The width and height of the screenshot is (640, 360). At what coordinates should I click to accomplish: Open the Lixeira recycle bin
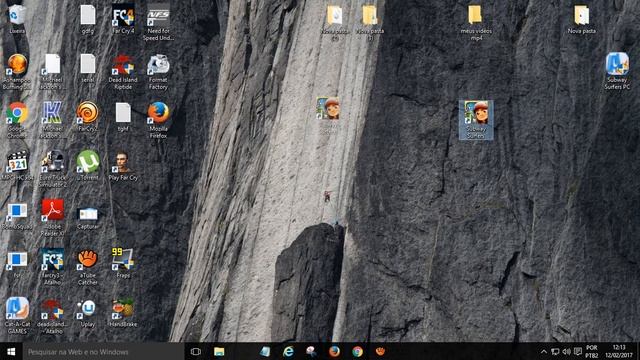[x=17, y=18]
